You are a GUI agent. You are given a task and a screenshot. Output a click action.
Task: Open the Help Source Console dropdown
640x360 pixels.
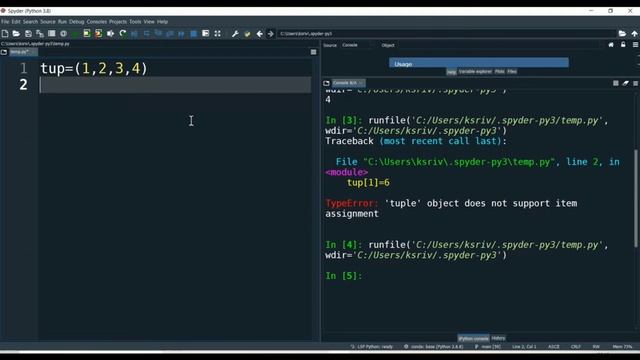(x=358, y=45)
